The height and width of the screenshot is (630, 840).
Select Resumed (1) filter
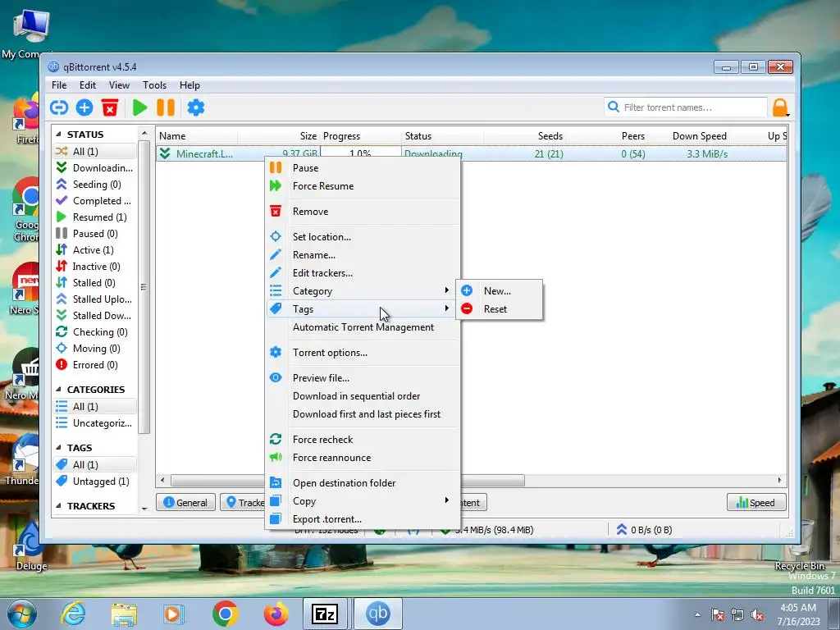pyautogui.click(x=95, y=217)
